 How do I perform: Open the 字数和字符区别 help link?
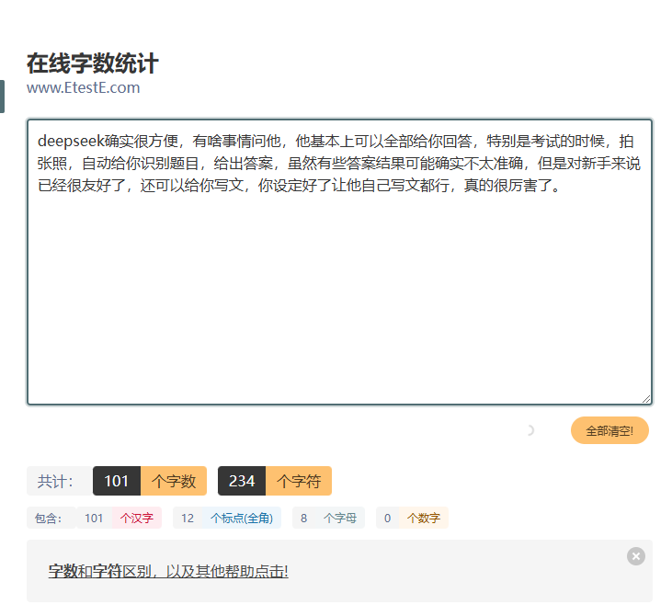168,571
